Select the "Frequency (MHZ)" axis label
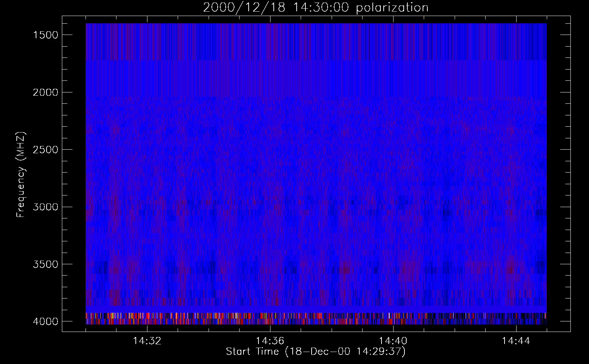The height and width of the screenshot is (364, 589). coord(21,175)
